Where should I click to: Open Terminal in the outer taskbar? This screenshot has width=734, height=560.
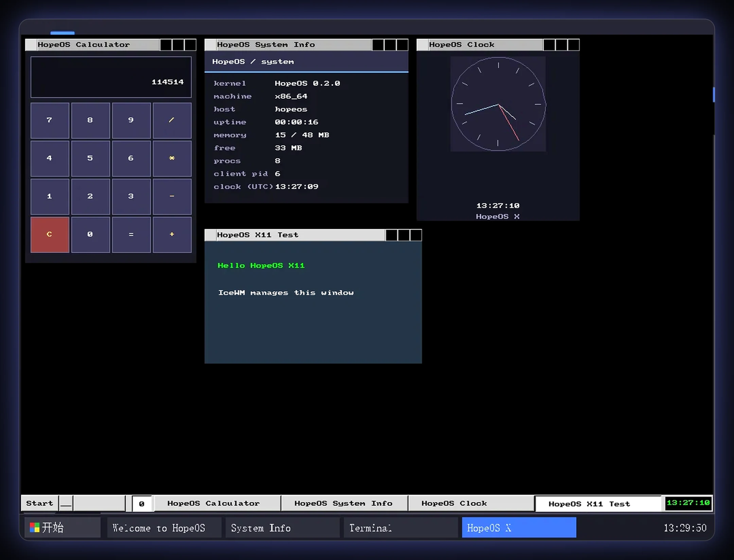tap(401, 528)
